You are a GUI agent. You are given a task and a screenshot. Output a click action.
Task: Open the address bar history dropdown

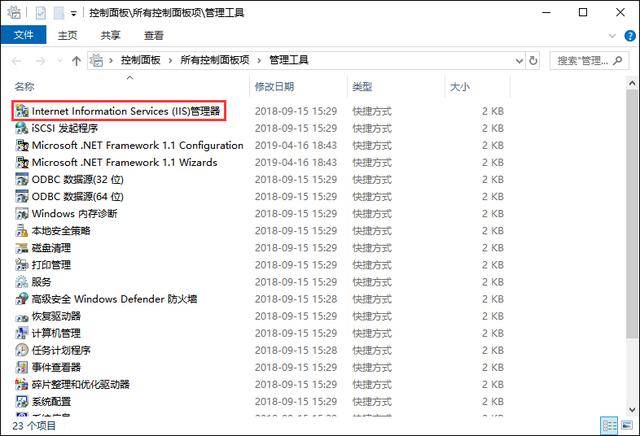tap(519, 61)
